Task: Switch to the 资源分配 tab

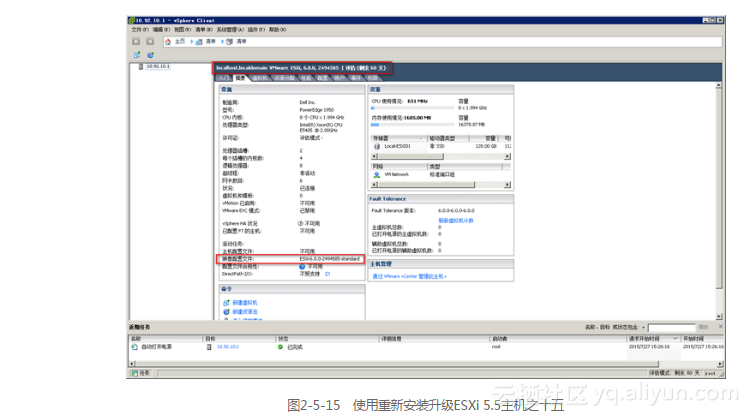Action: click(x=285, y=78)
